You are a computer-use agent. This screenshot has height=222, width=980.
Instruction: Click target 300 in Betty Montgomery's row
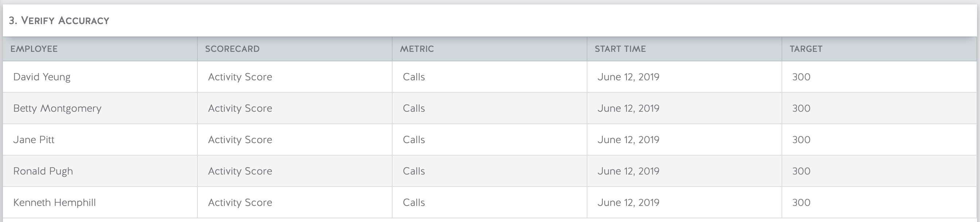click(801, 108)
